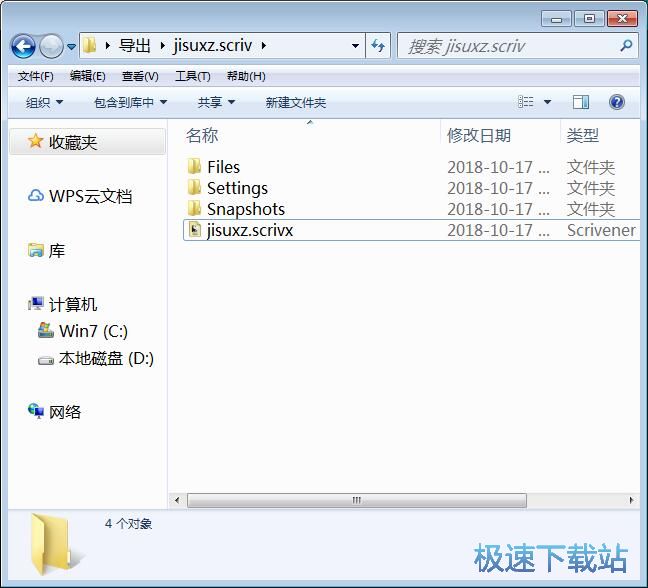The image size is (648, 588).
Task: Click the 文件夹 type cell of Settings
Action: tap(591, 188)
